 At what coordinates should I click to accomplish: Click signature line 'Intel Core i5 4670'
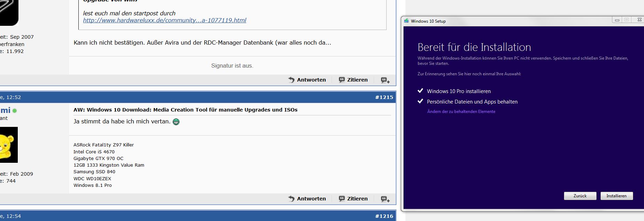[94, 152]
